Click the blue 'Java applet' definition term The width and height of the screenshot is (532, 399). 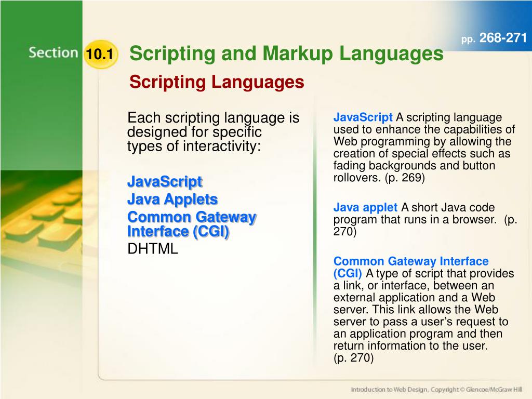pos(365,207)
